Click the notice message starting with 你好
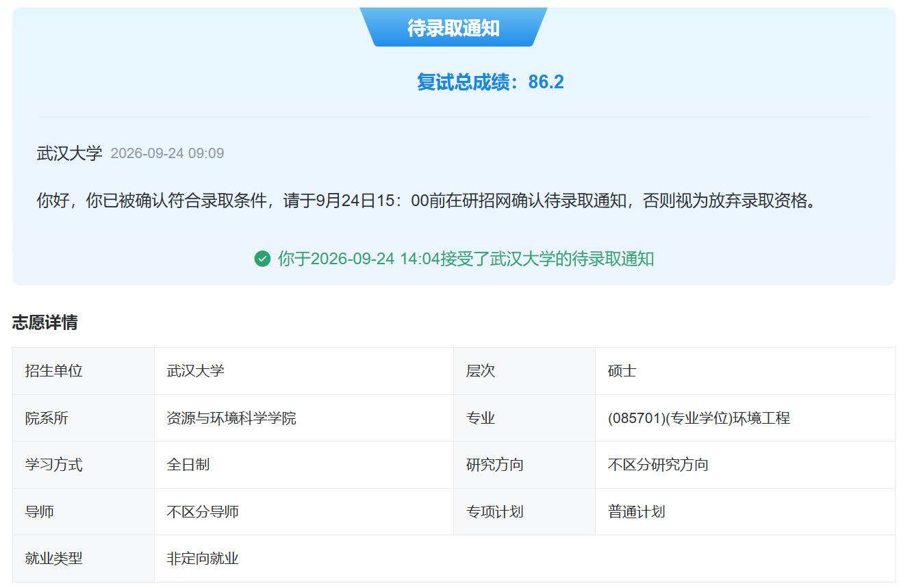This screenshot has width=901, height=588. 428,201
